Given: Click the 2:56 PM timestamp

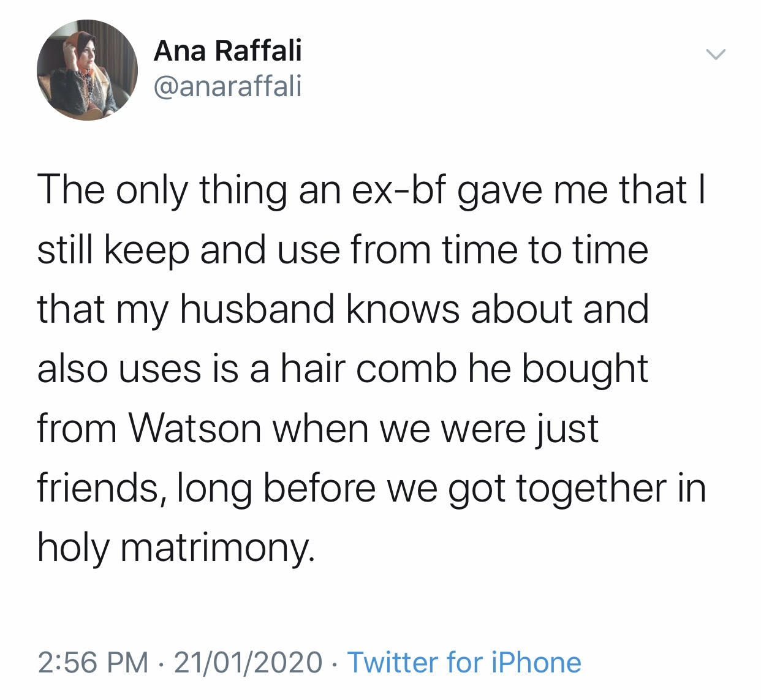Looking at the screenshot, I should [x=93, y=662].
